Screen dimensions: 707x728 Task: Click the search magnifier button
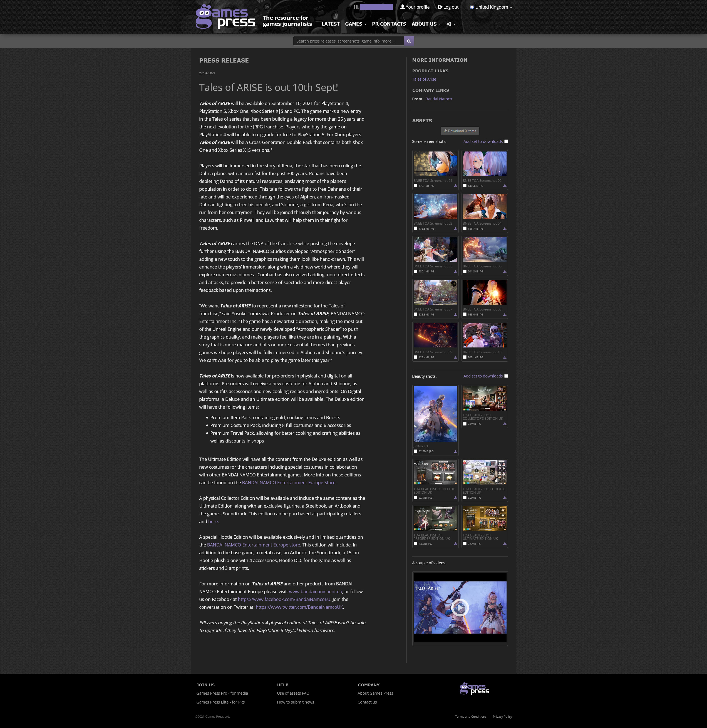(409, 41)
